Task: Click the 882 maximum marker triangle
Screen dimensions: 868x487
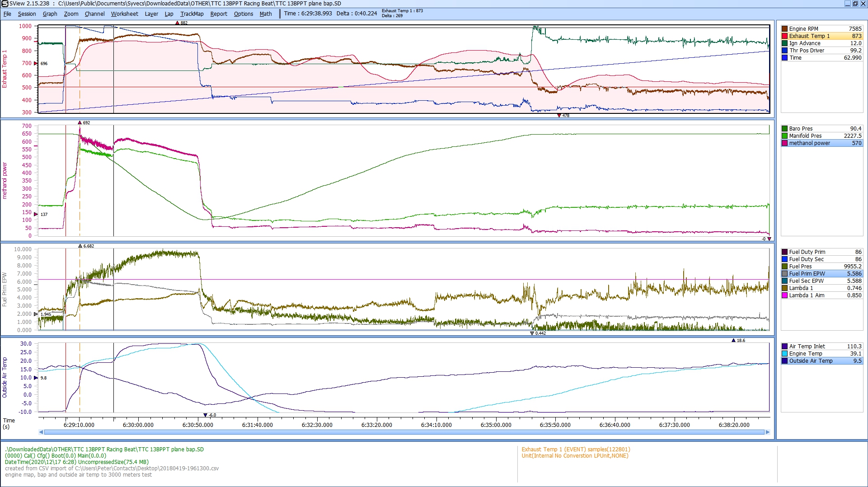Action: coord(178,23)
